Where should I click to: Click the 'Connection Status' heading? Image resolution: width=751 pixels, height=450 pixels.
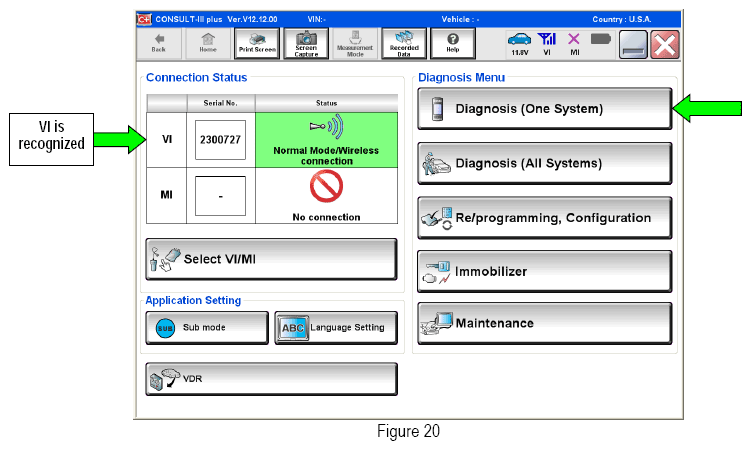[196, 78]
